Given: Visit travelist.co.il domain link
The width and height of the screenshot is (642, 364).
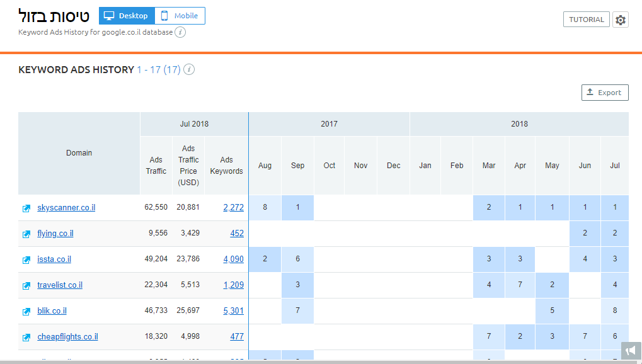Looking at the screenshot, I should (x=60, y=285).
